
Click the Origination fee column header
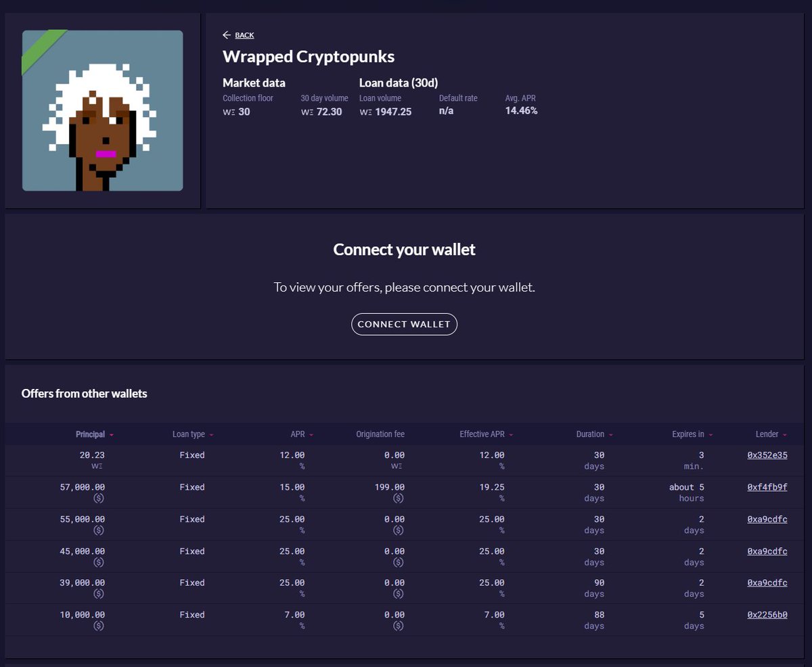380,434
